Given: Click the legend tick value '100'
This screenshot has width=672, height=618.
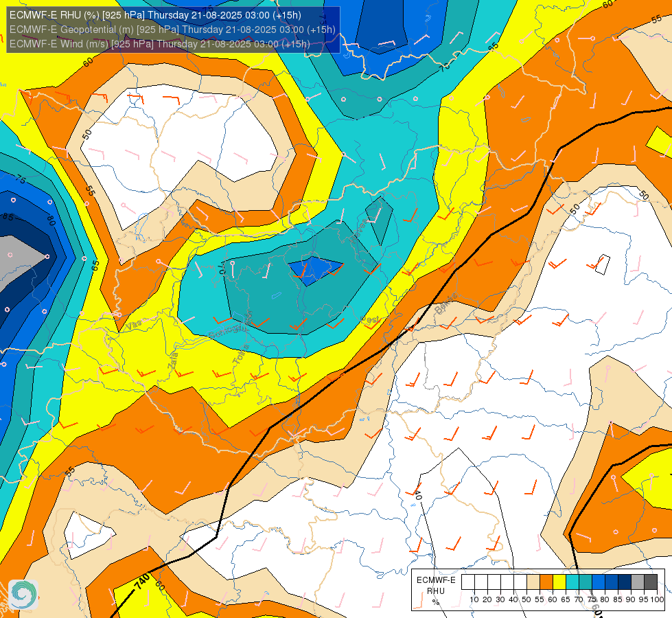Looking at the screenshot, I should [658, 599].
